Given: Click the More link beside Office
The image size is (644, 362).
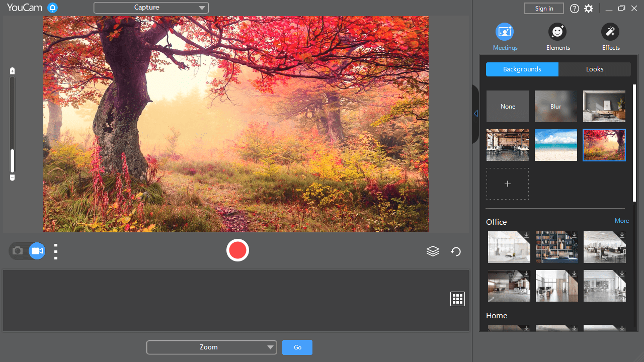Looking at the screenshot, I should click(622, 221).
